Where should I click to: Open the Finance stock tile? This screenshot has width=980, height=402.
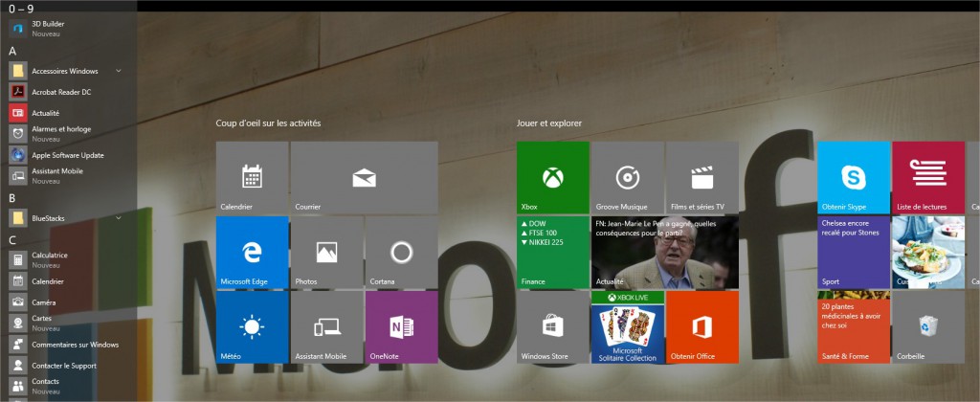point(552,252)
